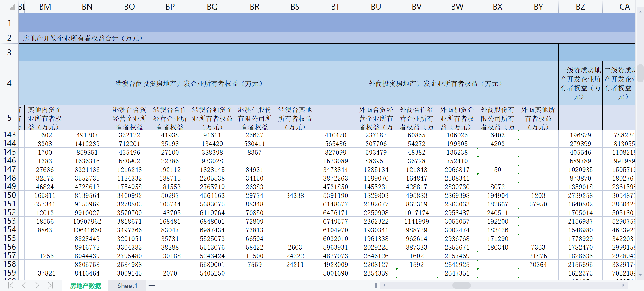Click the vertical scrollbar down arrow

pos(640,275)
